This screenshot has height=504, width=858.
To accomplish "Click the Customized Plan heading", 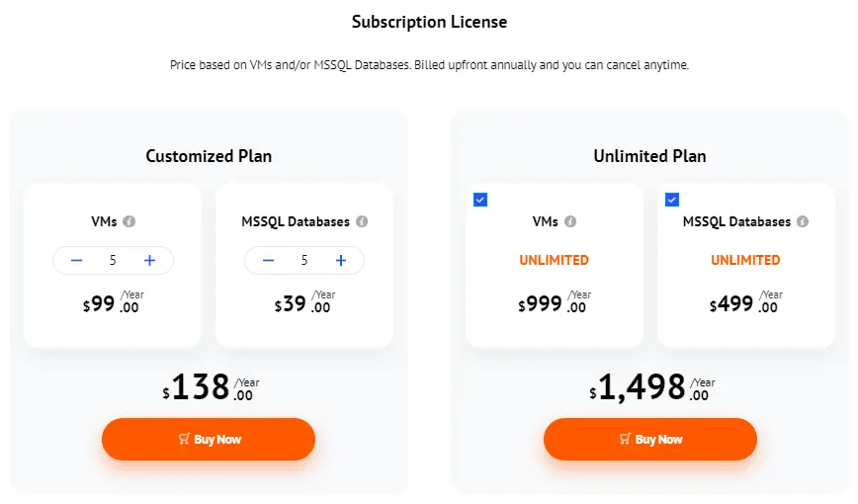I will [x=209, y=156].
